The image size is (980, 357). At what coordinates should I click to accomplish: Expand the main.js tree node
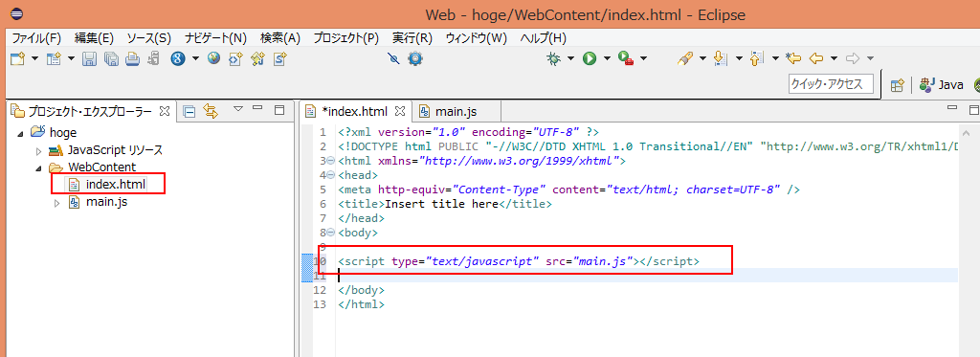click(x=56, y=203)
